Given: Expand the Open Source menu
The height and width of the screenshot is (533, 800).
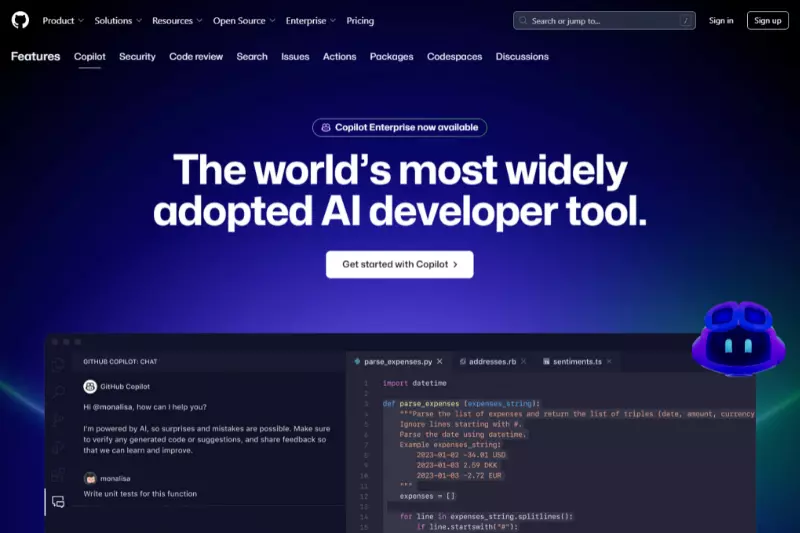Looking at the screenshot, I should coord(244,21).
